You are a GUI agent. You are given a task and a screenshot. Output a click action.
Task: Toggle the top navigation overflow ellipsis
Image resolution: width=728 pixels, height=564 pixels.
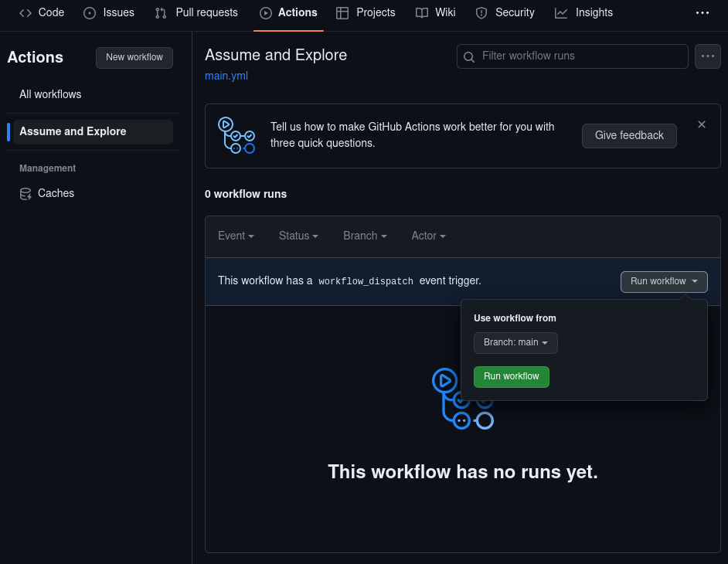(x=702, y=12)
